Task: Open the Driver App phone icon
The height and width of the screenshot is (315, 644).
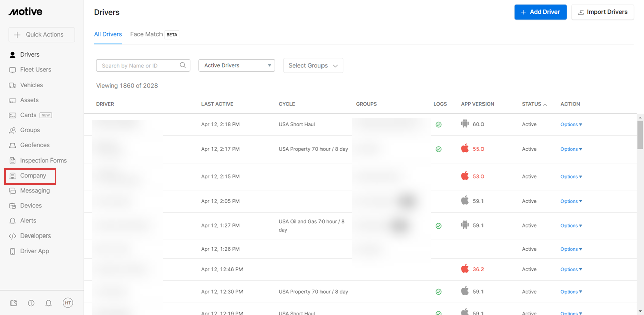Action: [13, 251]
